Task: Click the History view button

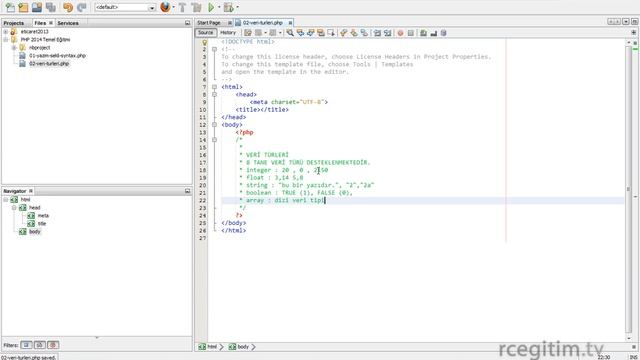Action: click(x=228, y=33)
